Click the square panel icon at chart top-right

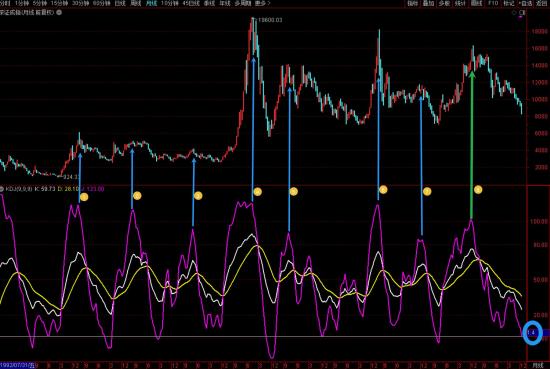point(522,13)
